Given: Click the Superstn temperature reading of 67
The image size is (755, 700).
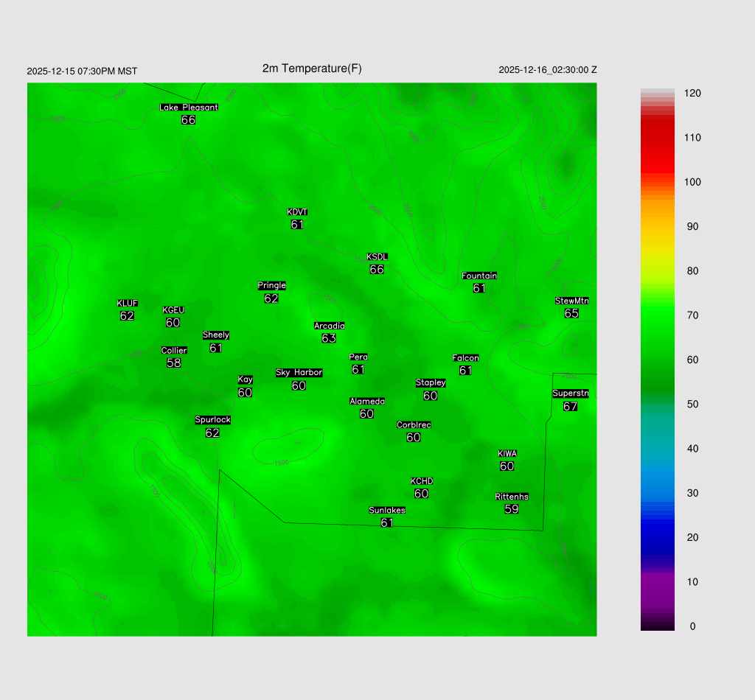Looking at the screenshot, I should tap(570, 406).
